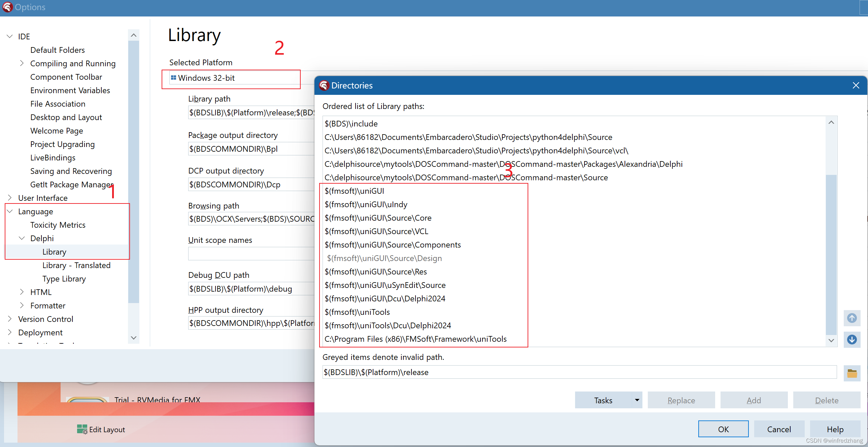The width and height of the screenshot is (868, 447).
Task: Click the Browsing path field
Action: tap(252, 219)
